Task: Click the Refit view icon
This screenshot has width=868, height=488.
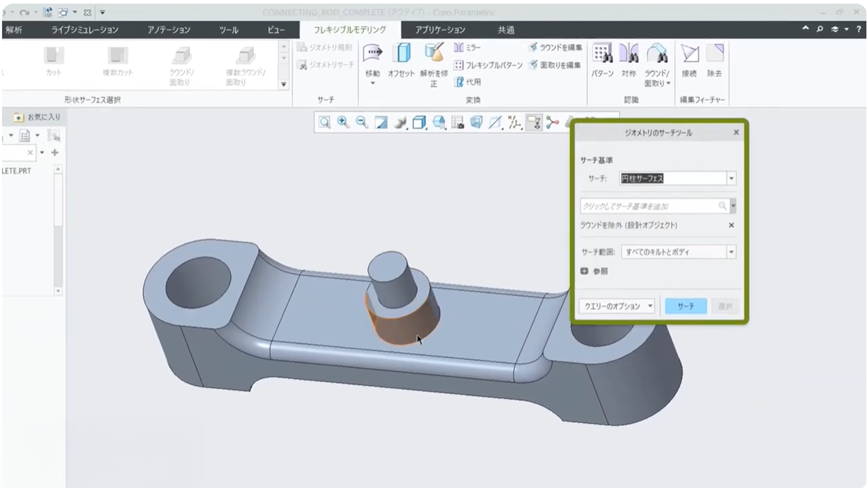Action: [x=324, y=122]
